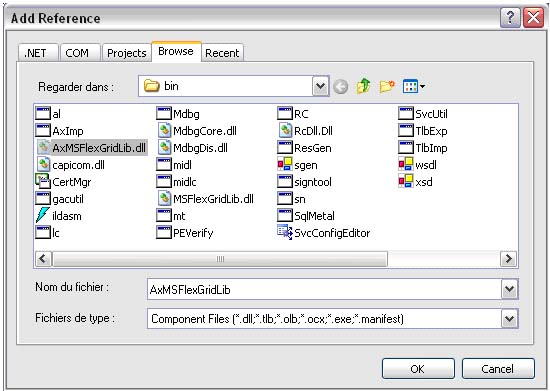The image size is (550, 391).
Task: Select the file named ResGen
Action: coord(304,148)
